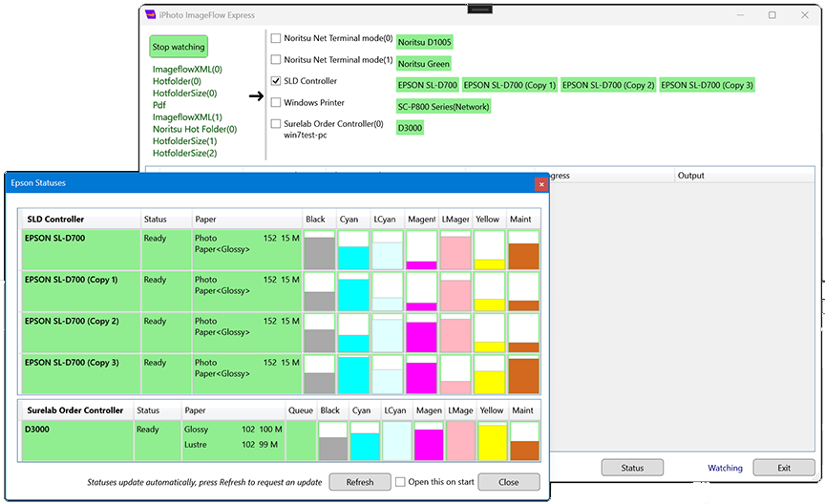Click the win7test-pc host label
Viewport: 825px width, 504px height.
pyautogui.click(x=306, y=136)
